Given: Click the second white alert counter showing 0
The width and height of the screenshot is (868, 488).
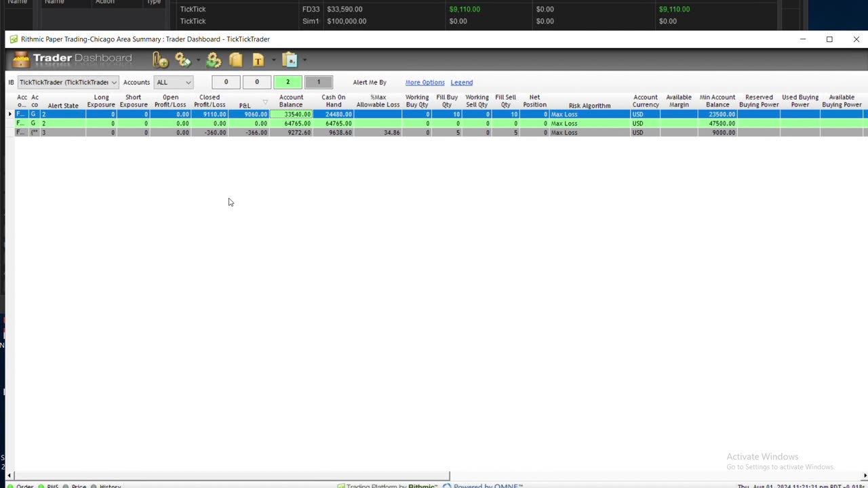Looking at the screenshot, I should [256, 82].
